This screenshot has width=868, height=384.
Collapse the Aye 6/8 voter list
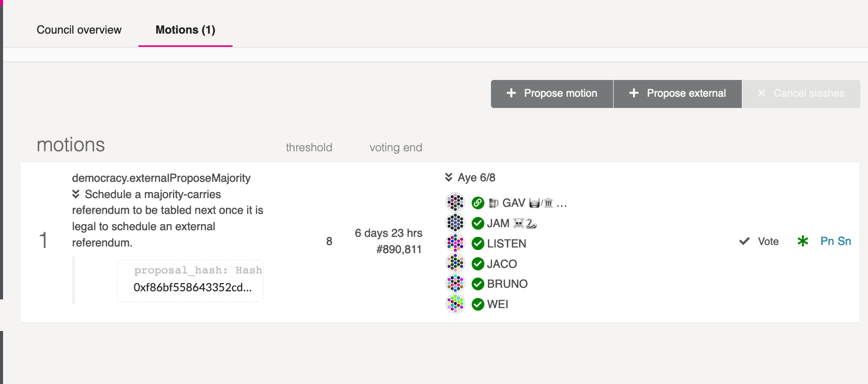(449, 177)
